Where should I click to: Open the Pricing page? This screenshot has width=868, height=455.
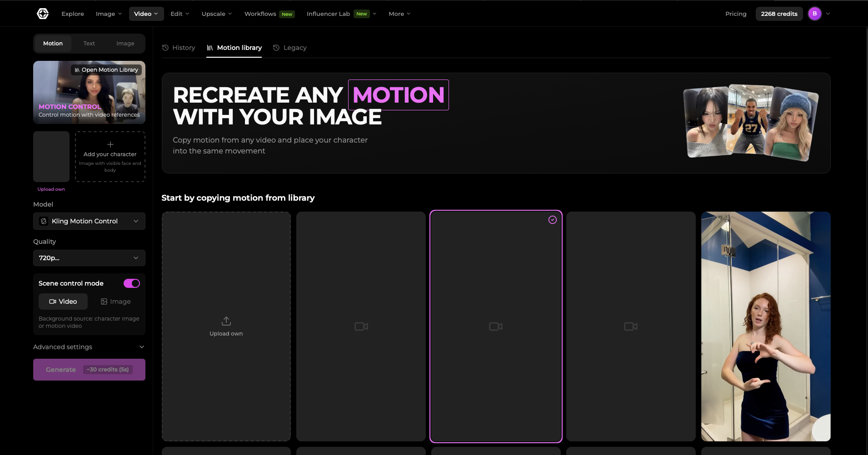pos(735,14)
